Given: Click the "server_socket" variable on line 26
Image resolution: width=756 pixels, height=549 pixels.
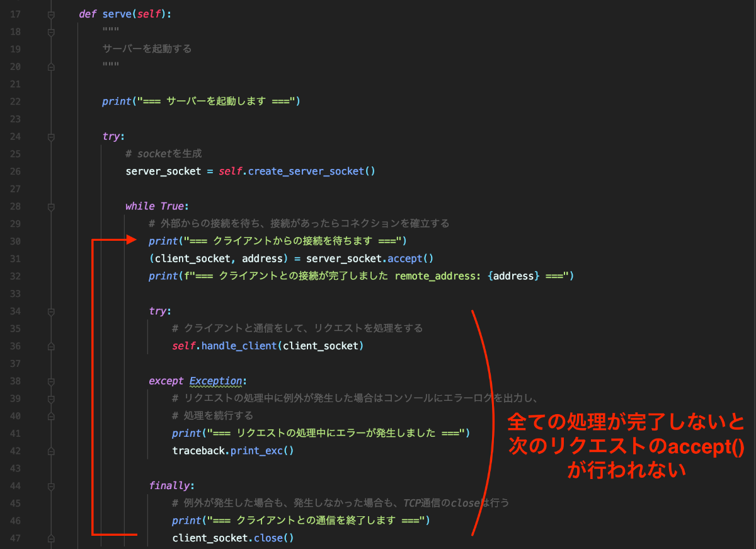Looking at the screenshot, I should pyautogui.click(x=163, y=171).
